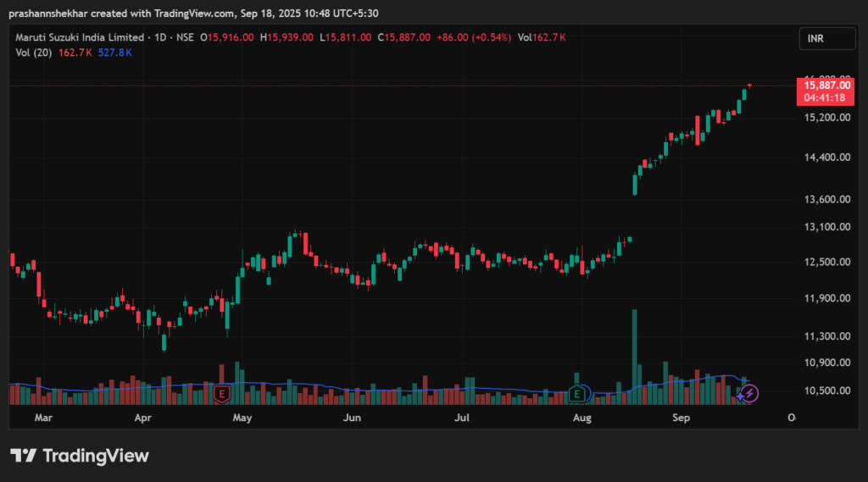Image resolution: width=868 pixels, height=482 pixels.
Task: Click the May label on time axis
Action: pos(242,418)
